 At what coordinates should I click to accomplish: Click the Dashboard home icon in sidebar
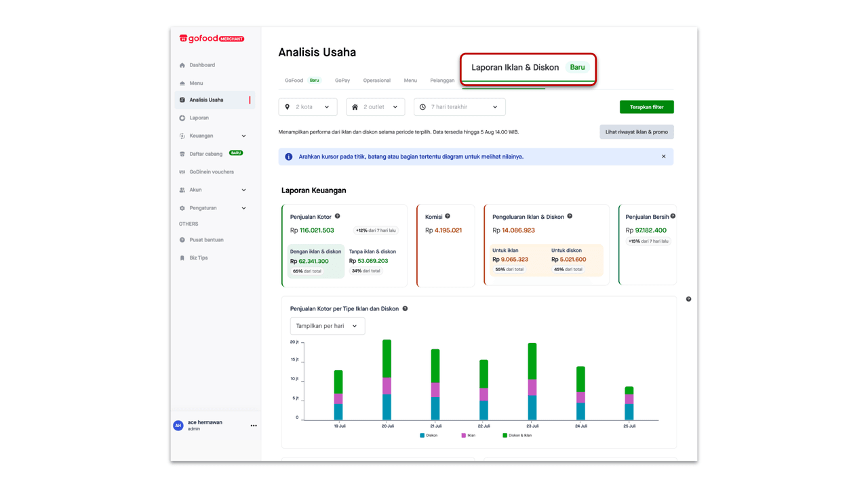tap(182, 65)
